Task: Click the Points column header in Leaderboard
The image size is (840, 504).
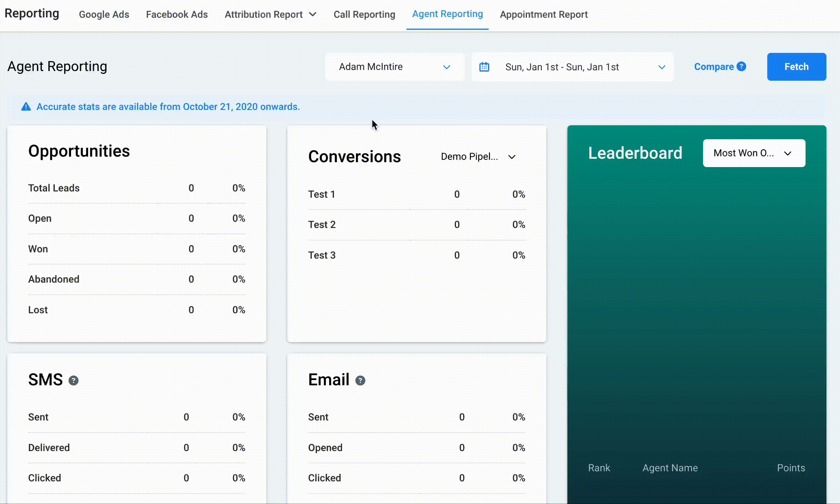Action: (791, 468)
